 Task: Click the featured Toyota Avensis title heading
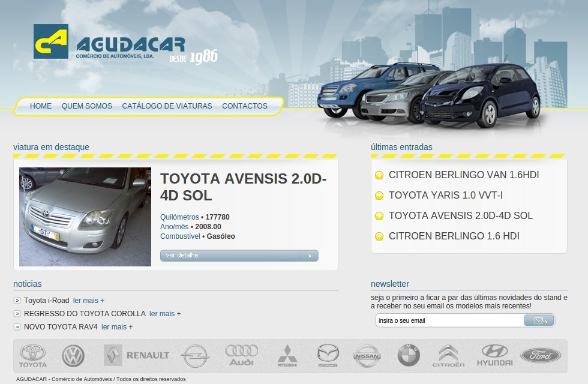click(x=243, y=187)
